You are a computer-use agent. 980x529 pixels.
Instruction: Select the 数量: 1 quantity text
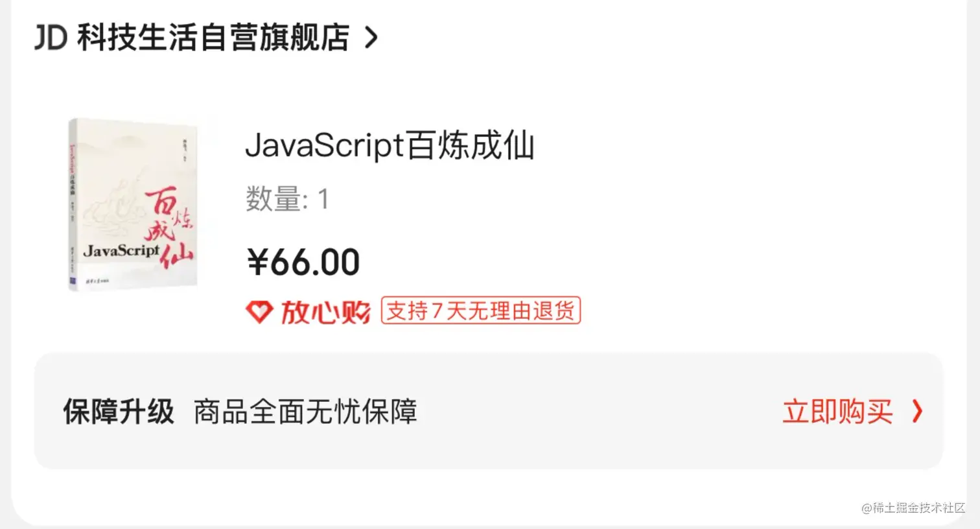(287, 199)
